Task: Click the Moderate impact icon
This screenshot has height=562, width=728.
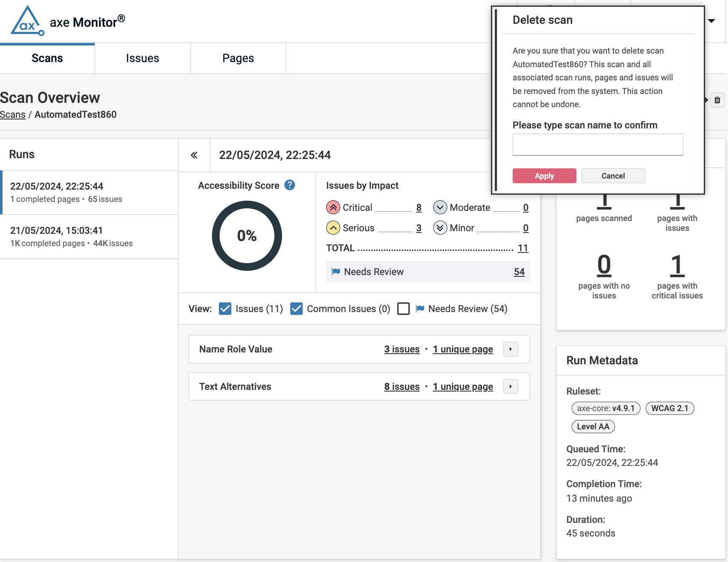Action: click(440, 207)
